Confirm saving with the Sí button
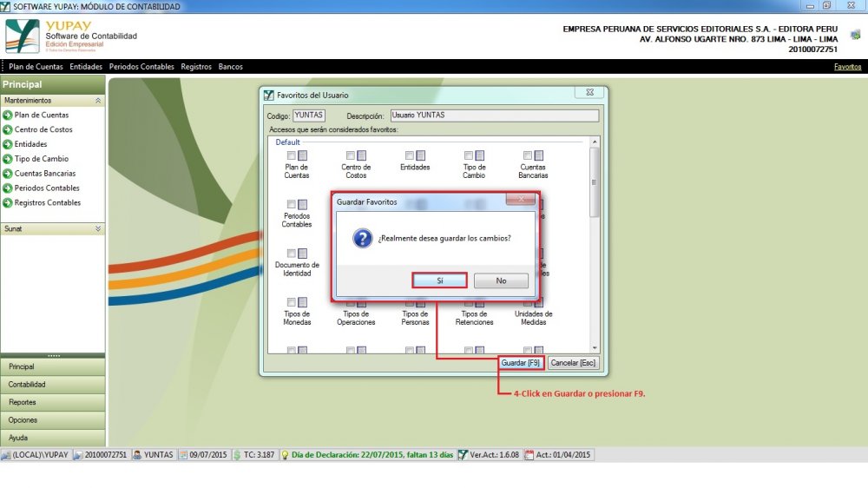The width and height of the screenshot is (868, 488). click(439, 280)
